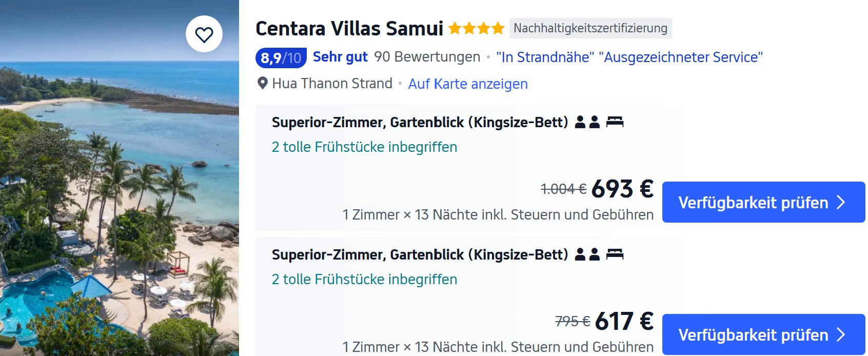
Task: Click first room's "2 tolle Frühstücke inbegriffen"
Action: coord(364,147)
